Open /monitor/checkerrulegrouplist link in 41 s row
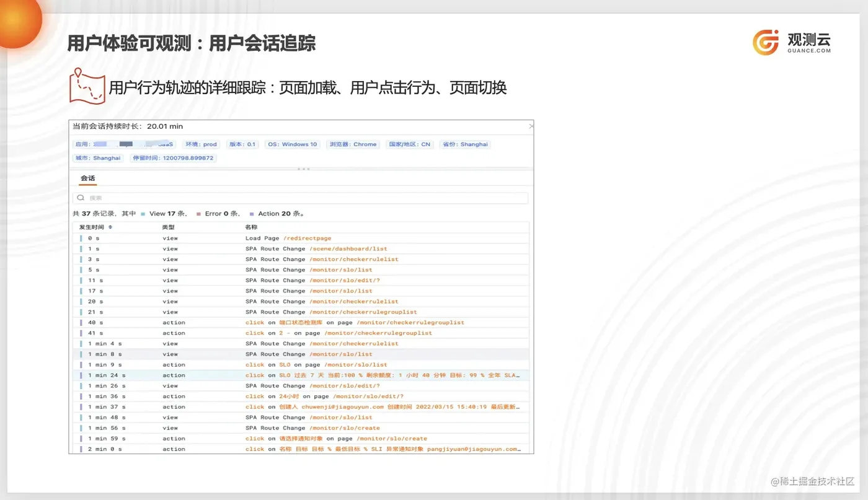Viewport: 868px width, 500px height. click(378, 333)
